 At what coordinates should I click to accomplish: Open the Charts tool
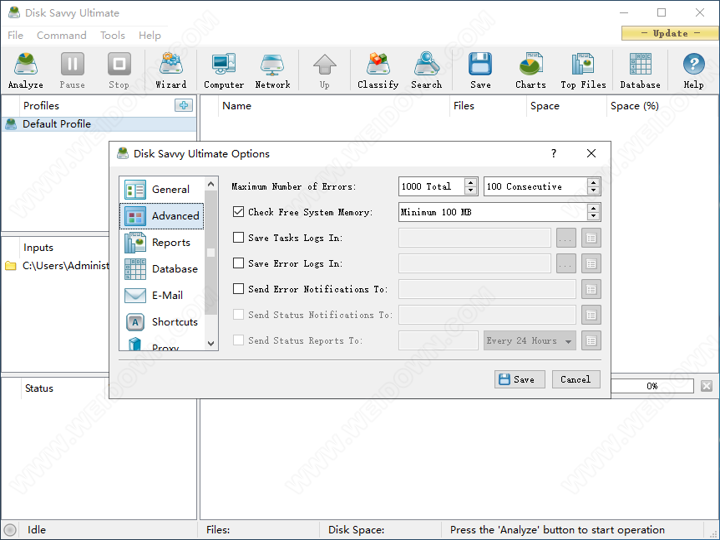tap(531, 70)
